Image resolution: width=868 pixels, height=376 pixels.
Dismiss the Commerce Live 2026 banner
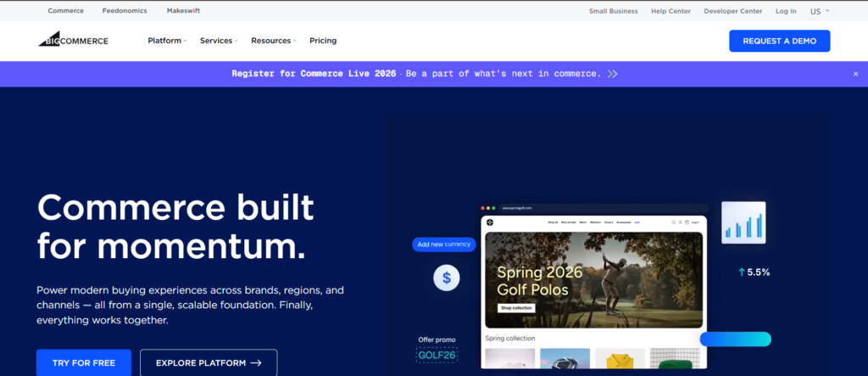coord(855,74)
